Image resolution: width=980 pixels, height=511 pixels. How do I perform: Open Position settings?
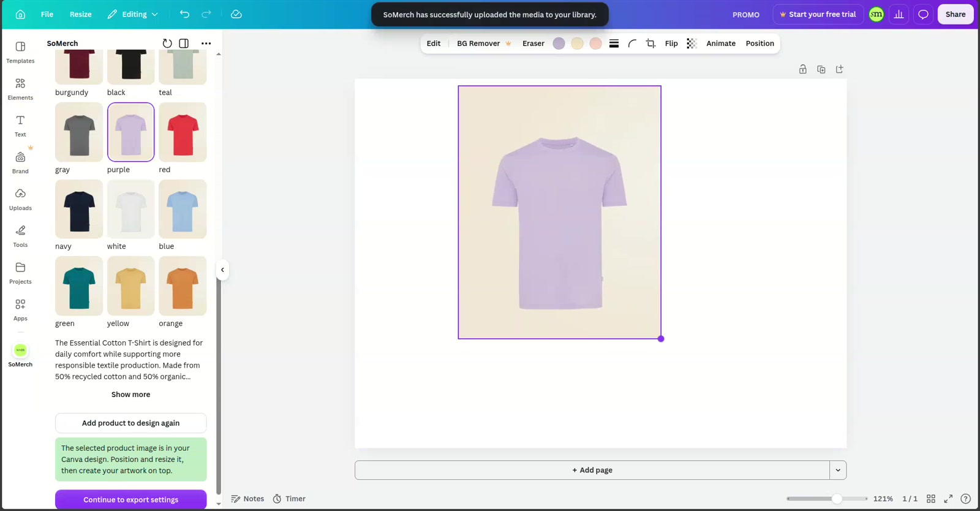[760, 44]
